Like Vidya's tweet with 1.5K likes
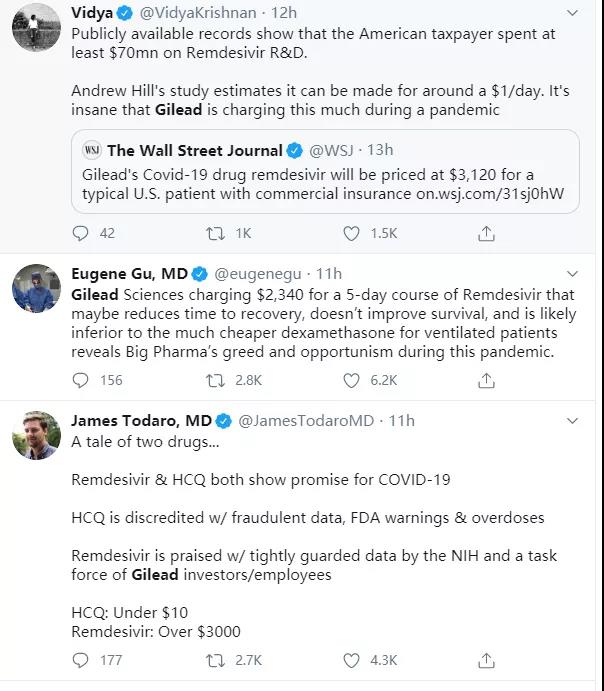Image resolution: width=604 pixels, height=691 pixels. point(351,233)
